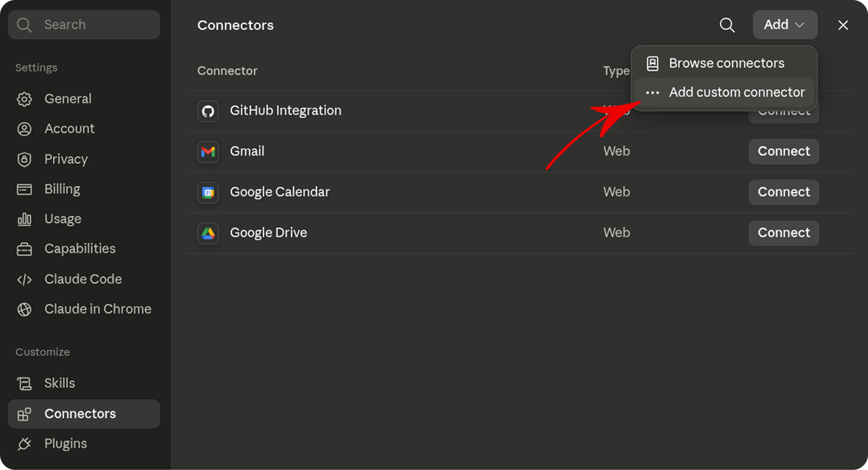This screenshot has width=868, height=470.
Task: Click the Claude in Chrome globe icon
Action: (24, 309)
